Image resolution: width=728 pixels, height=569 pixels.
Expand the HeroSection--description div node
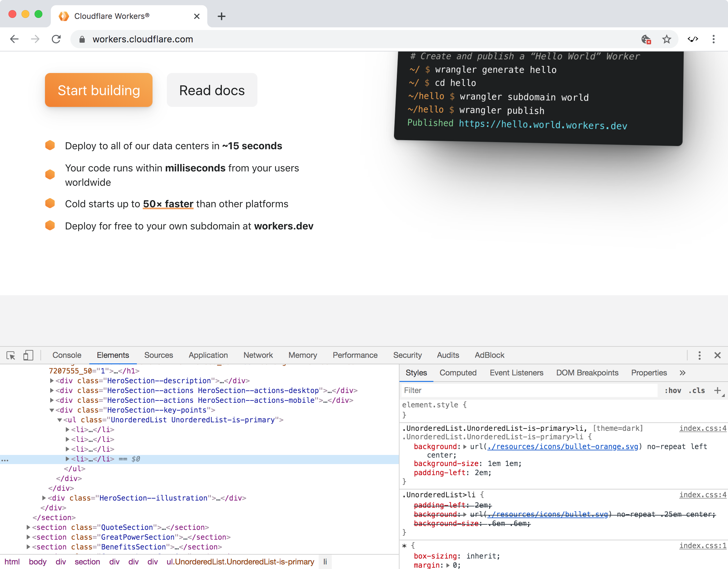point(52,381)
